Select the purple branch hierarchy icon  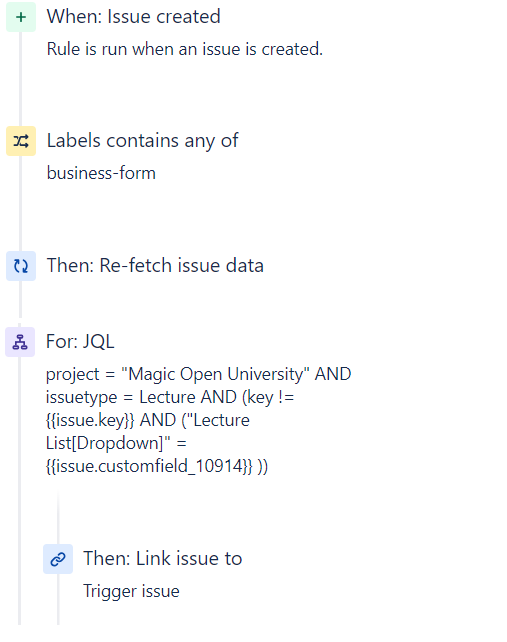tap(20, 342)
